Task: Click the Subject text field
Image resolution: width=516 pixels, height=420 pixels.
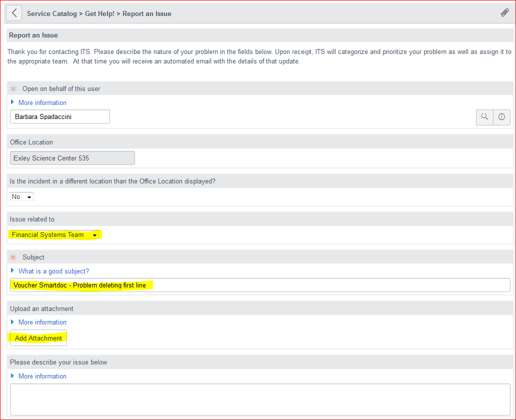Action: tap(260, 285)
